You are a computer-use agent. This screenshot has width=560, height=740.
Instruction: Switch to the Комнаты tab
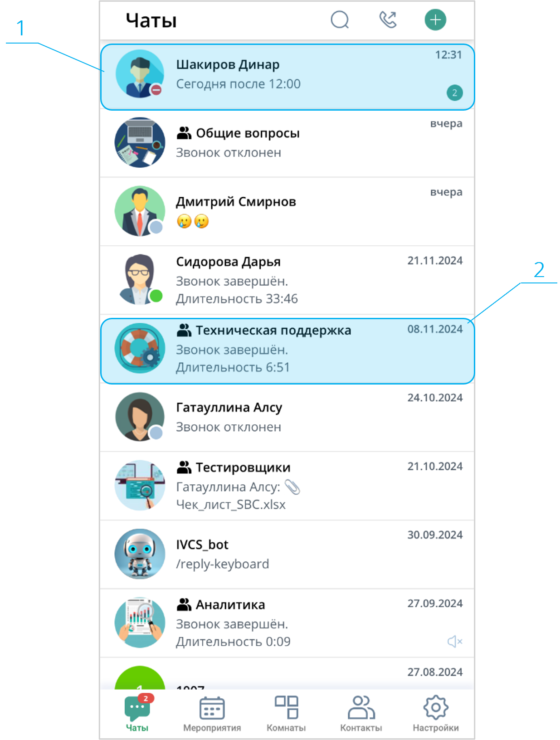point(286,714)
